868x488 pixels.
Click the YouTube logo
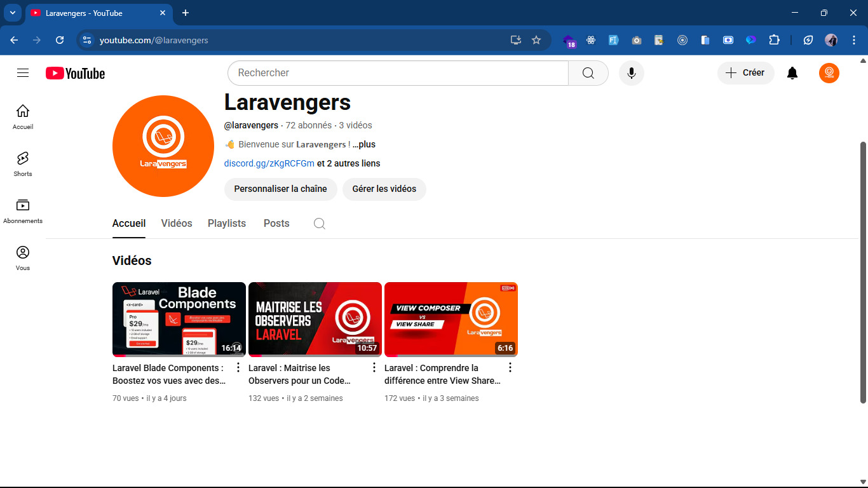point(75,74)
